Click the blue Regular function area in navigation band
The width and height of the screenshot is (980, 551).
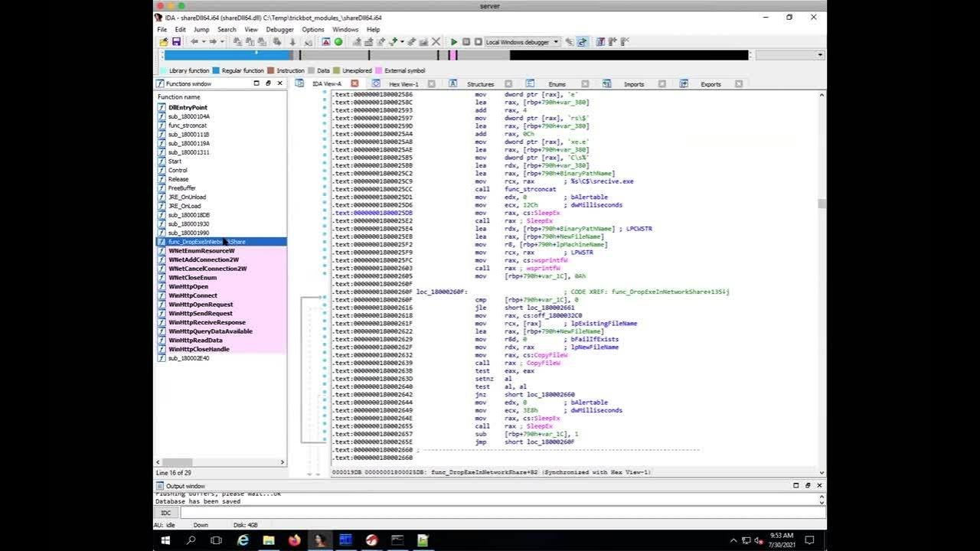tap(227, 55)
